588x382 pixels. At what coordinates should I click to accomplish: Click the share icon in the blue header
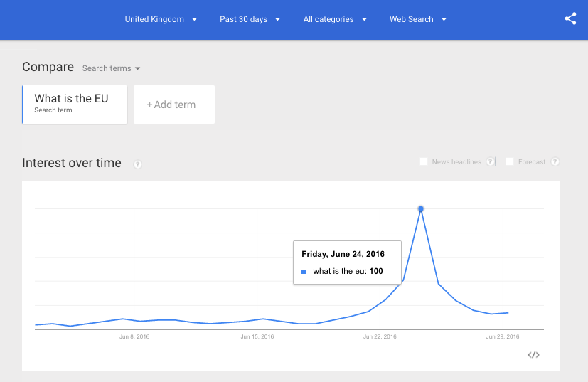[x=570, y=19]
